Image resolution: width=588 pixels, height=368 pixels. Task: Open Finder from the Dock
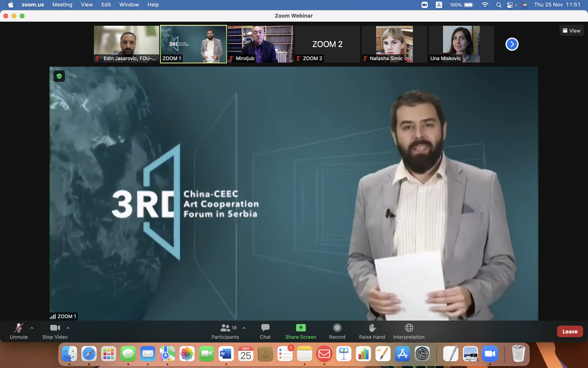(x=69, y=354)
